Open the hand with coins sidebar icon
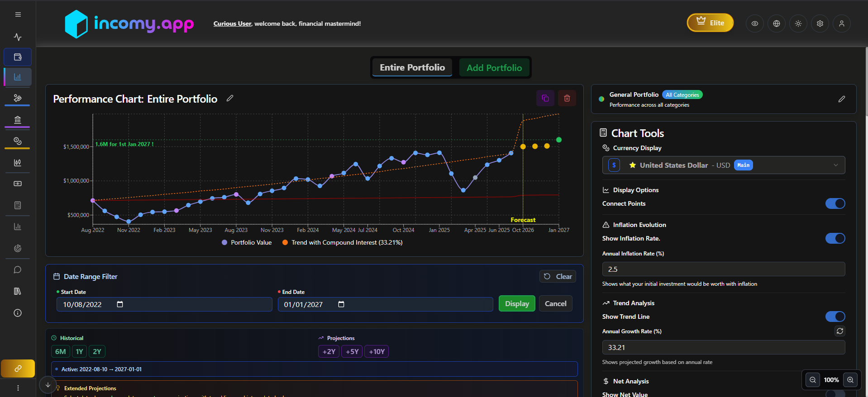 coord(18,98)
